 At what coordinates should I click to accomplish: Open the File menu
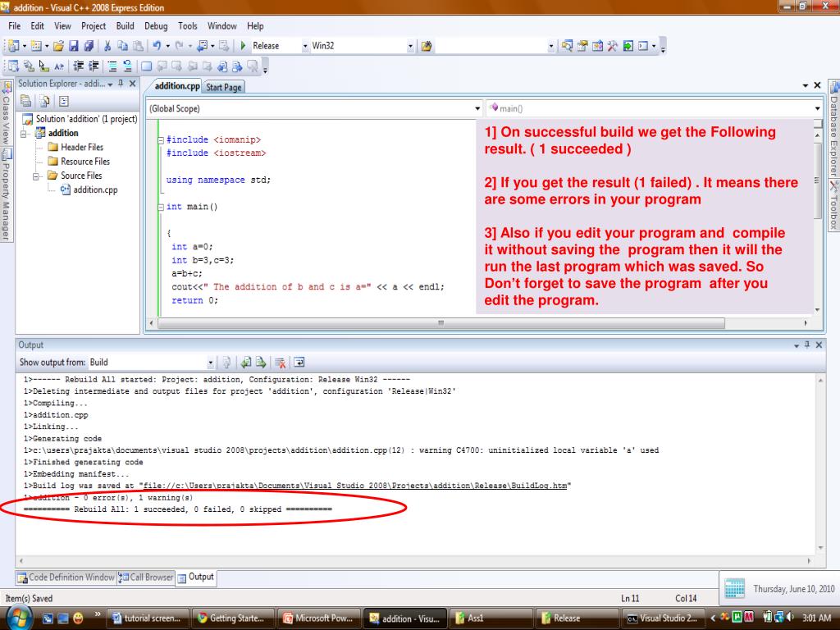click(15, 25)
